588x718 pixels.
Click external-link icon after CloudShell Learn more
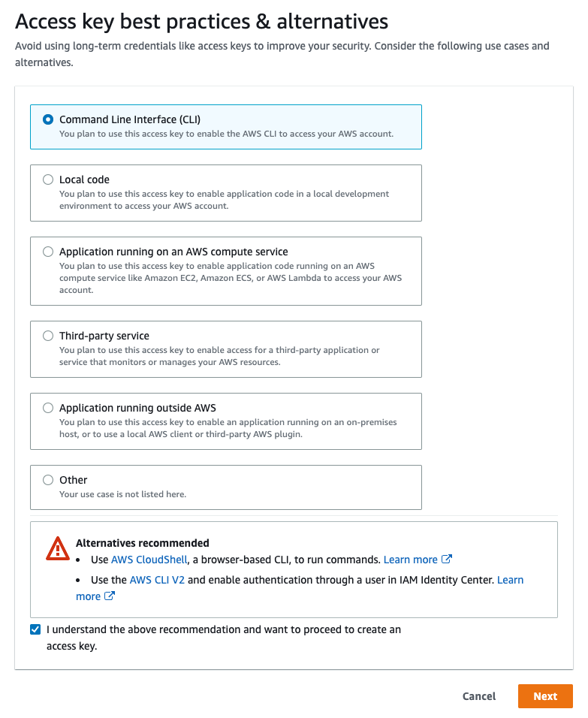447,559
